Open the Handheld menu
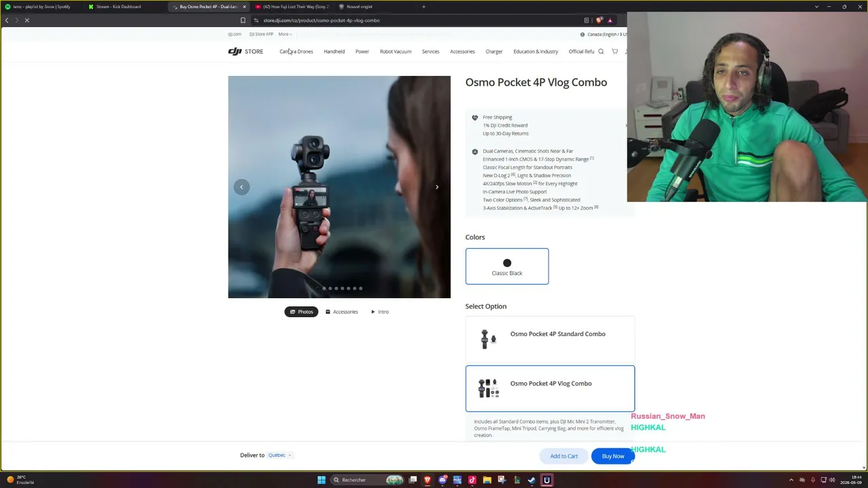 point(334,52)
